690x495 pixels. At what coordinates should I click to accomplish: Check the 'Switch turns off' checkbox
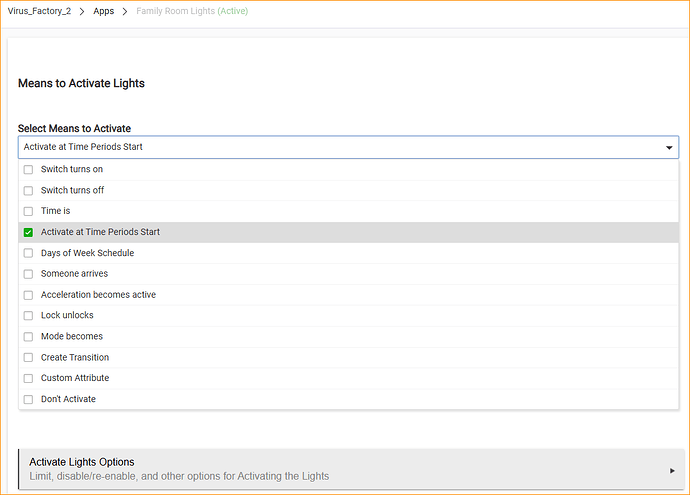(x=28, y=191)
